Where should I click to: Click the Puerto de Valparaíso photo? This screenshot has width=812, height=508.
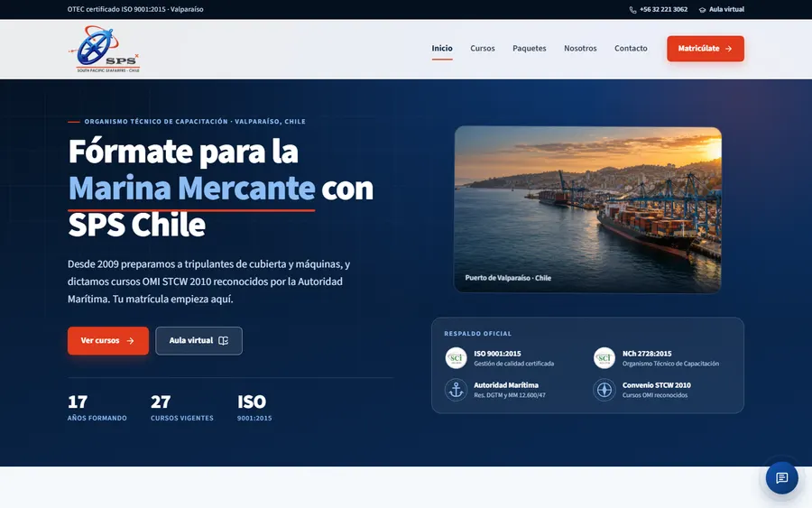tap(587, 209)
